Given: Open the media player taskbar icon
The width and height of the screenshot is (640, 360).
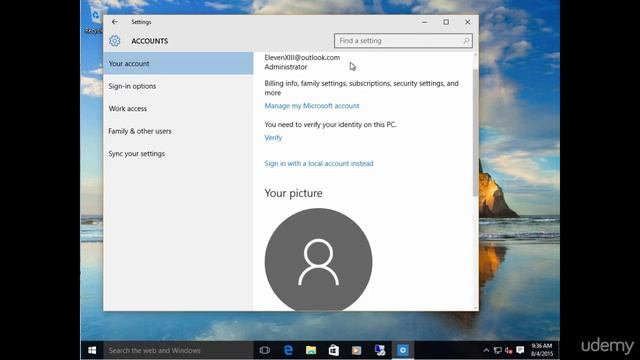Looking at the screenshot, I should point(356,350).
